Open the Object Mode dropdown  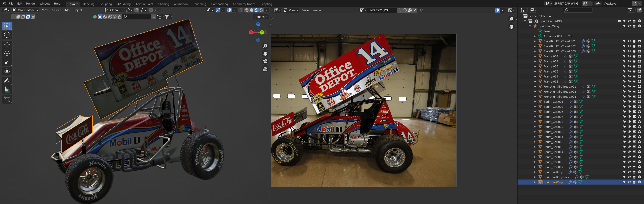[x=25, y=10]
